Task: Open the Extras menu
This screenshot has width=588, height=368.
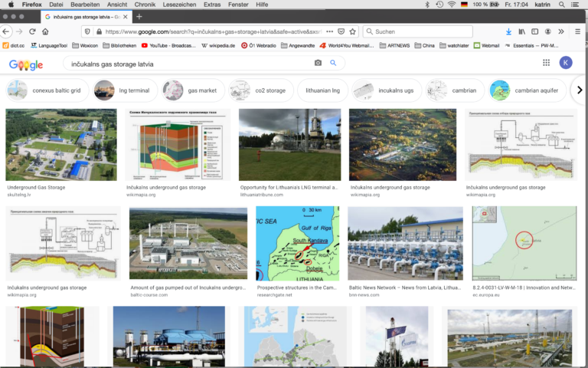Action: click(x=212, y=5)
